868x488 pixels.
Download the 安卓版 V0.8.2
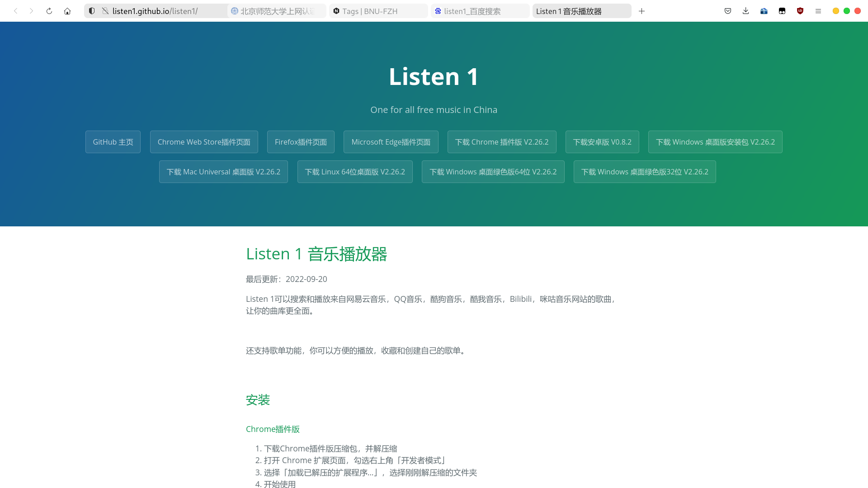click(602, 142)
